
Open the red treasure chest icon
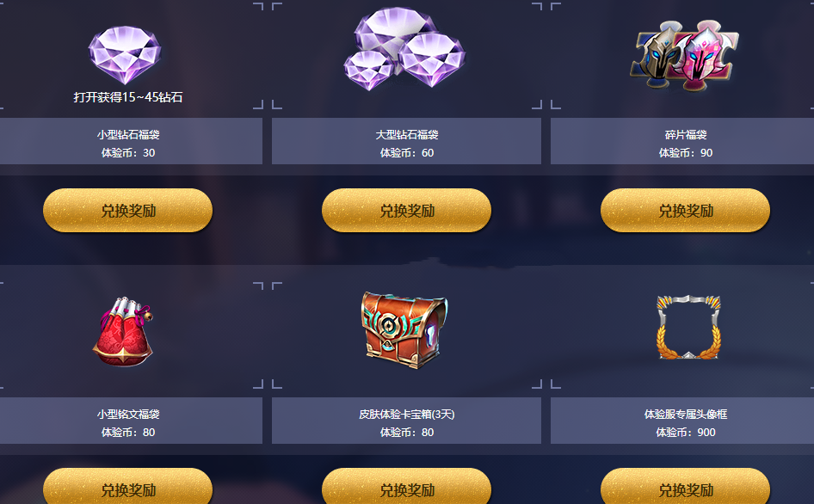(x=404, y=329)
